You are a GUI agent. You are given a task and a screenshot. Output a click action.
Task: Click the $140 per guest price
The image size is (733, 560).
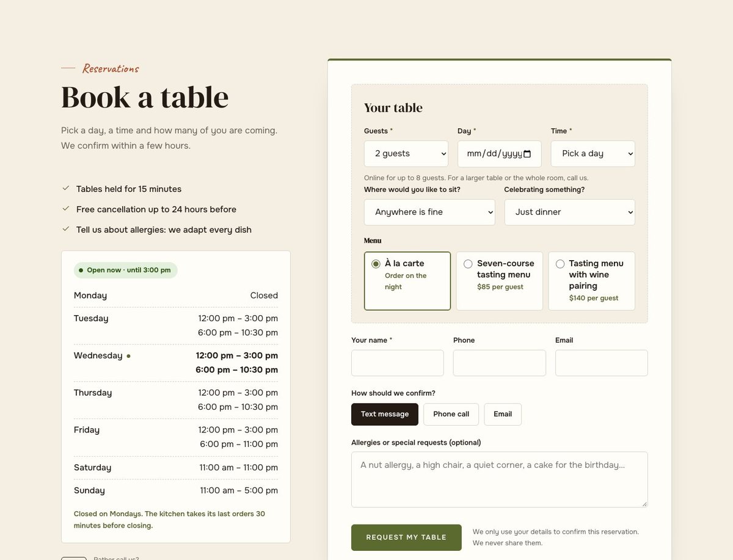pyautogui.click(x=594, y=298)
